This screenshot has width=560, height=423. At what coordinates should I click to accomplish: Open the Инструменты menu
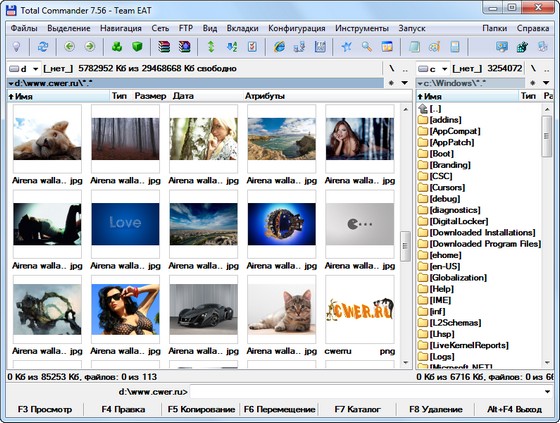(361, 28)
